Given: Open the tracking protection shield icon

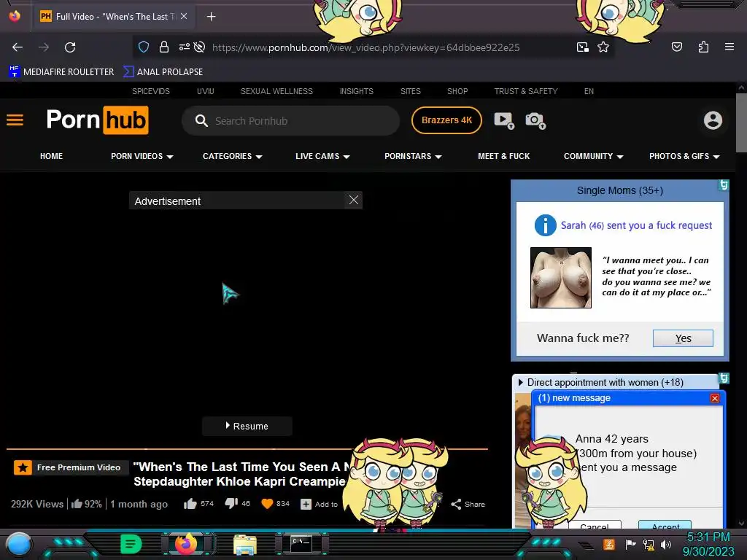Looking at the screenshot, I should (144, 47).
